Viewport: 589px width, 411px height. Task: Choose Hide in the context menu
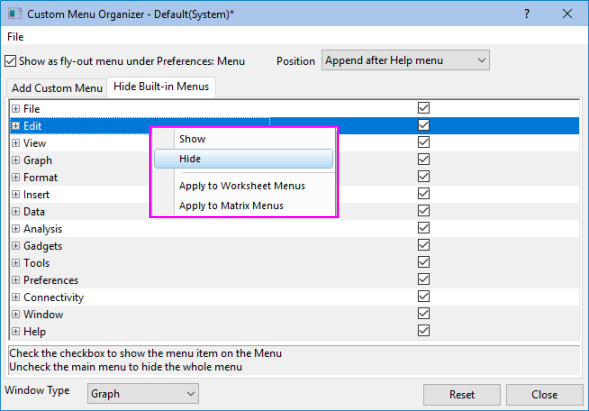click(x=243, y=159)
